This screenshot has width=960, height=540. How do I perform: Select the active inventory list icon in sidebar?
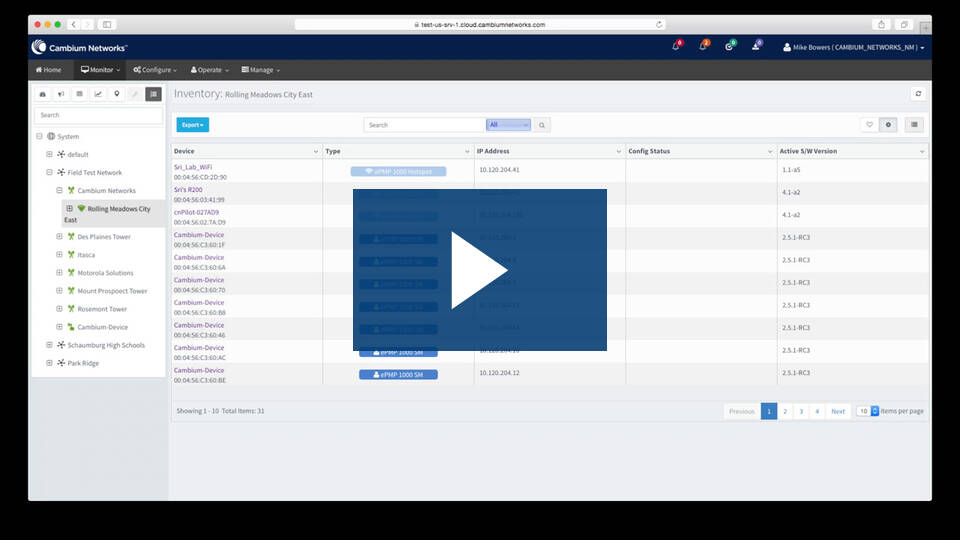pos(154,94)
